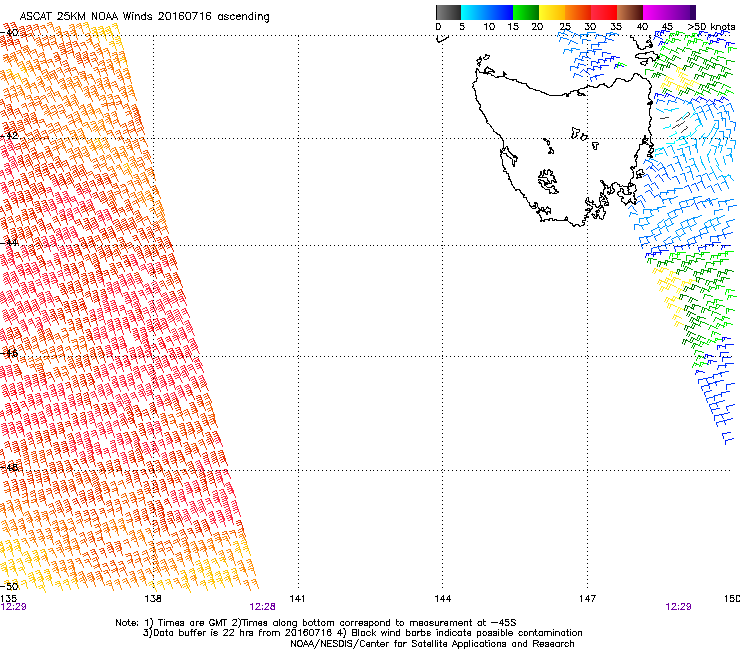This screenshot has height=650, width=740.
Task: Pick the brown 35–40 knot scale segment
Action: click(630, 12)
